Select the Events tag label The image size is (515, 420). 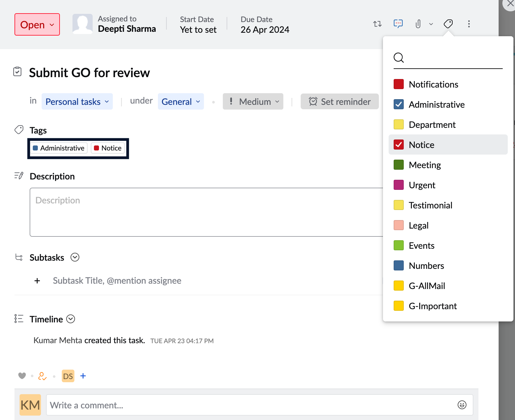click(x=422, y=246)
